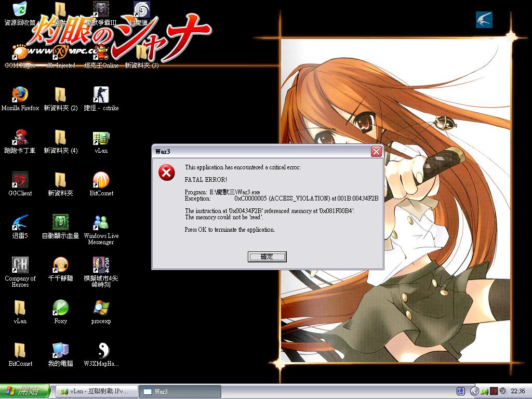Open 我的電腦 desktop icon
Screen dimensions: 532x399
(x=61, y=351)
